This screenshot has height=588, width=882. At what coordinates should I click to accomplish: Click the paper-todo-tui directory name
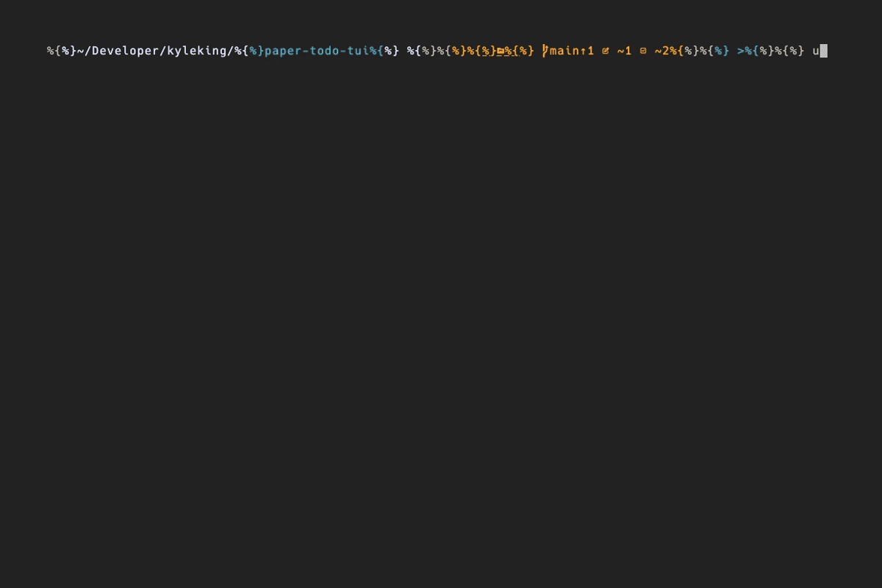tap(316, 51)
